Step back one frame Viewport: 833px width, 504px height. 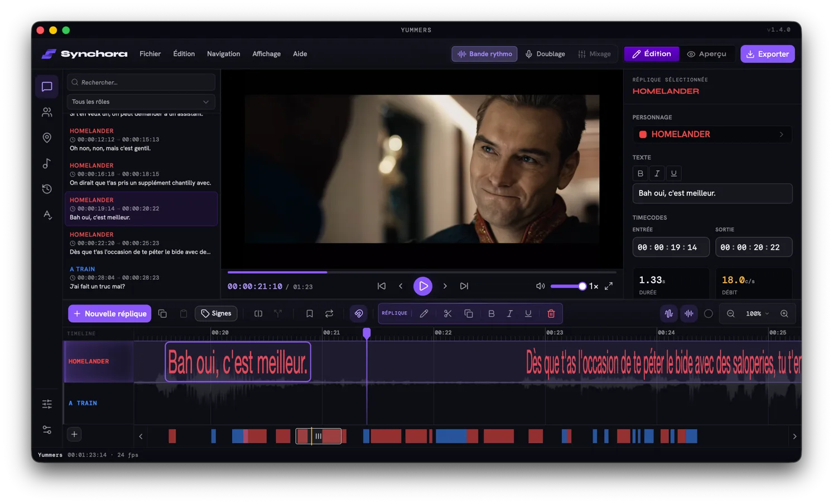coord(401,286)
